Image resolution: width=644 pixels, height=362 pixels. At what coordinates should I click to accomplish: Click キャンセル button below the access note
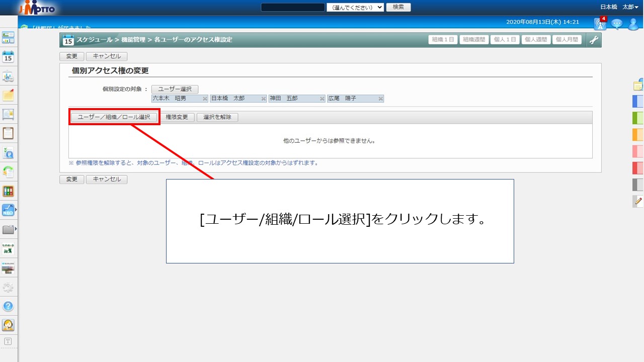107,179
